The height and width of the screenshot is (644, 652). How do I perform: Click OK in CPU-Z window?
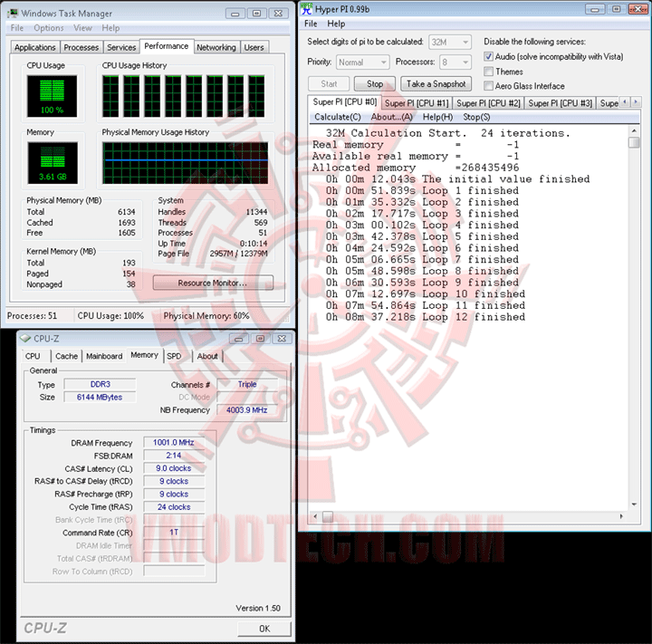(264, 629)
